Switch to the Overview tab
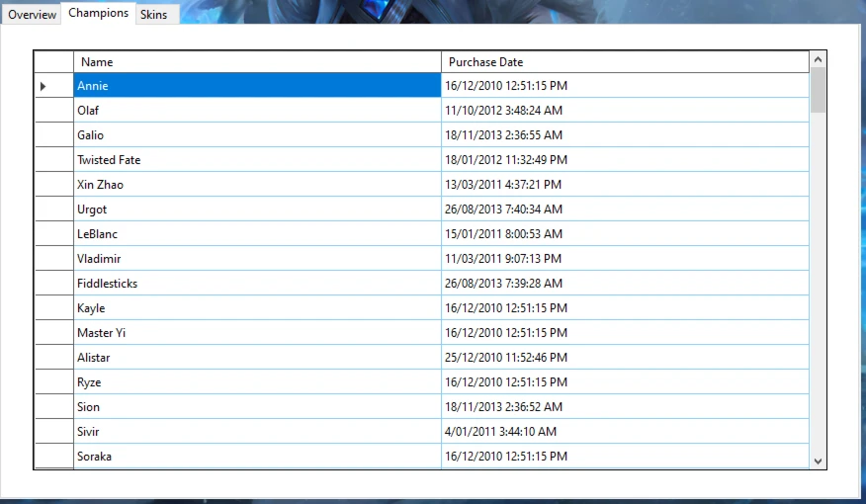Image resolution: width=866 pixels, height=504 pixels. coord(32,15)
